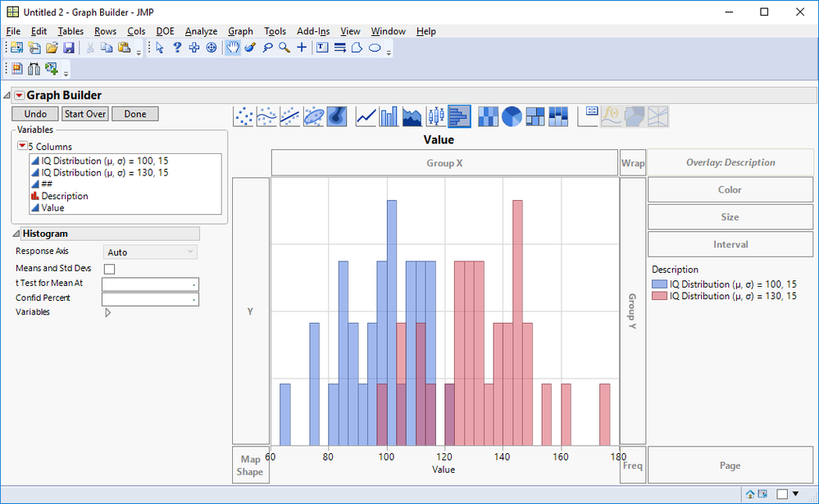
Task: Select the Line drawing tool
Action: tap(340, 48)
